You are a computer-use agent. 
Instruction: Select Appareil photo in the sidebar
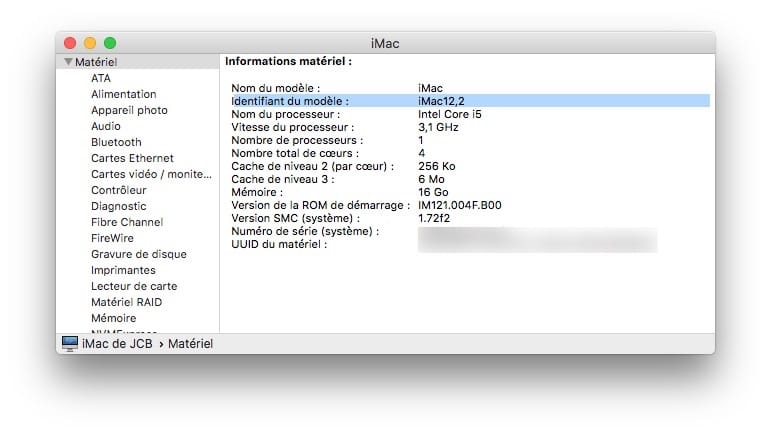coord(129,110)
